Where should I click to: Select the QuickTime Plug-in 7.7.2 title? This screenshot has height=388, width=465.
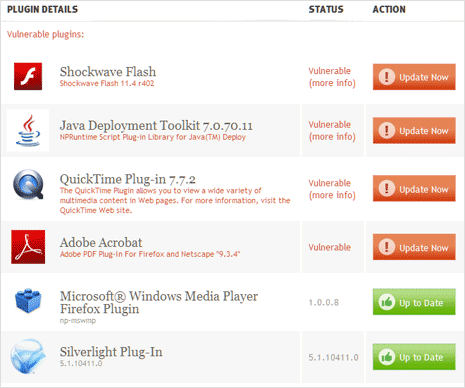[127, 179]
